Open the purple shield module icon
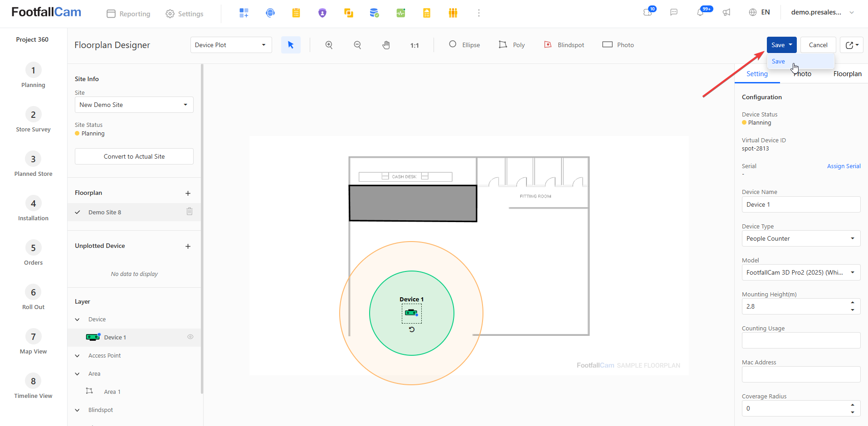The image size is (868, 426). pos(322,13)
